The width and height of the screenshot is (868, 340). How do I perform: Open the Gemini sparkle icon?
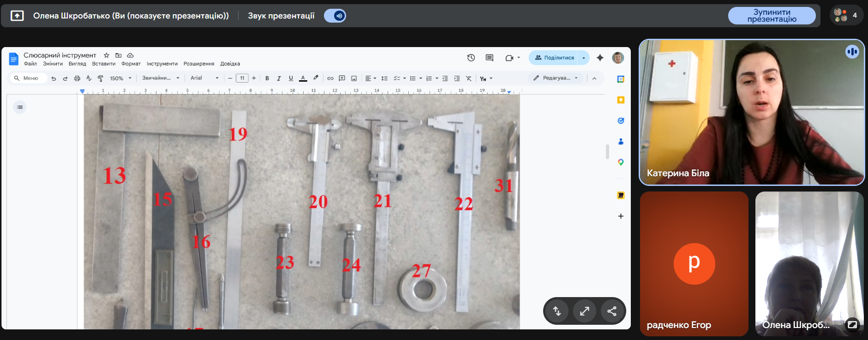[600, 58]
